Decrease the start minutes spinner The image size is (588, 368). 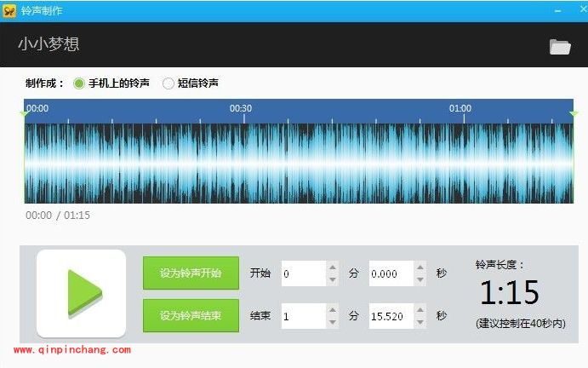click(x=332, y=279)
